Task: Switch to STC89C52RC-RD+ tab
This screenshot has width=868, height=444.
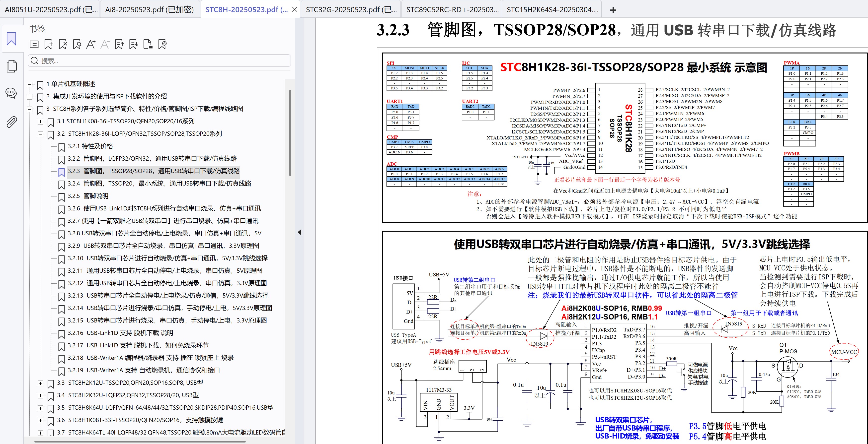Action: 452,9
